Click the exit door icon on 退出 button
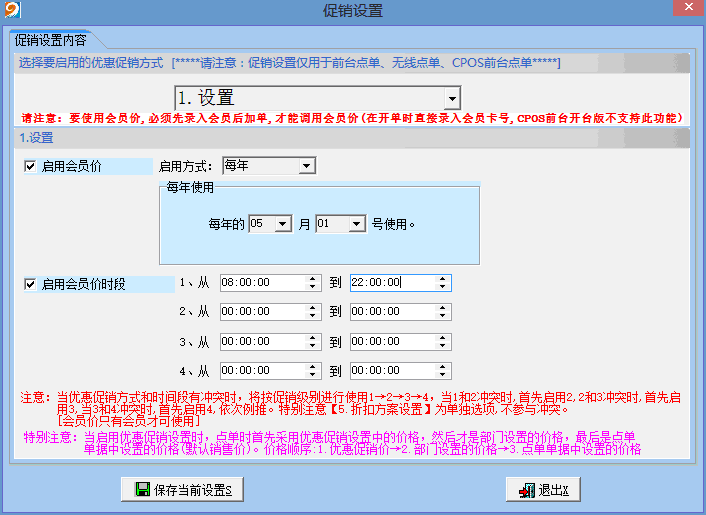The image size is (706, 515). tap(525, 490)
